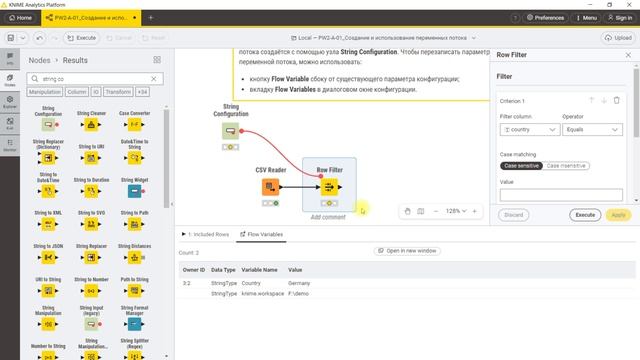
Task: Toggle node repository grid view icon
Action: click(x=157, y=60)
